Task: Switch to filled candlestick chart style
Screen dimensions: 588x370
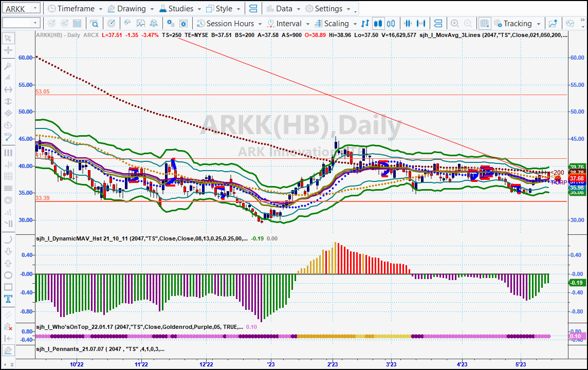Action: point(378,24)
